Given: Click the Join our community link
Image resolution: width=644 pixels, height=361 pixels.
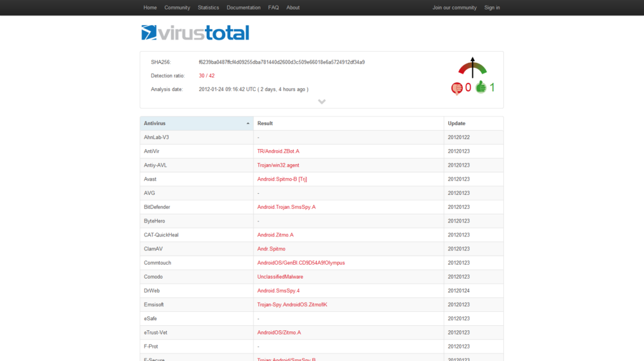Looking at the screenshot, I should point(454,8).
